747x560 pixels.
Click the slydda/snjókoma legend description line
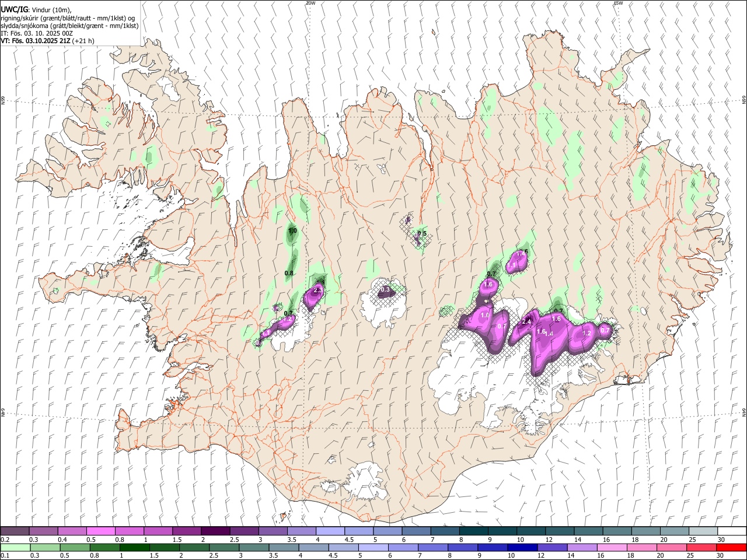[x=69, y=26]
